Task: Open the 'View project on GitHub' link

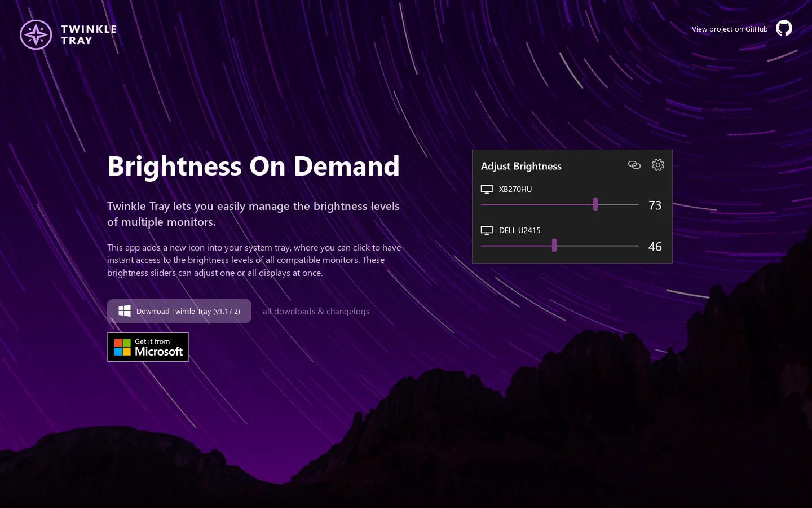Action: [730, 29]
